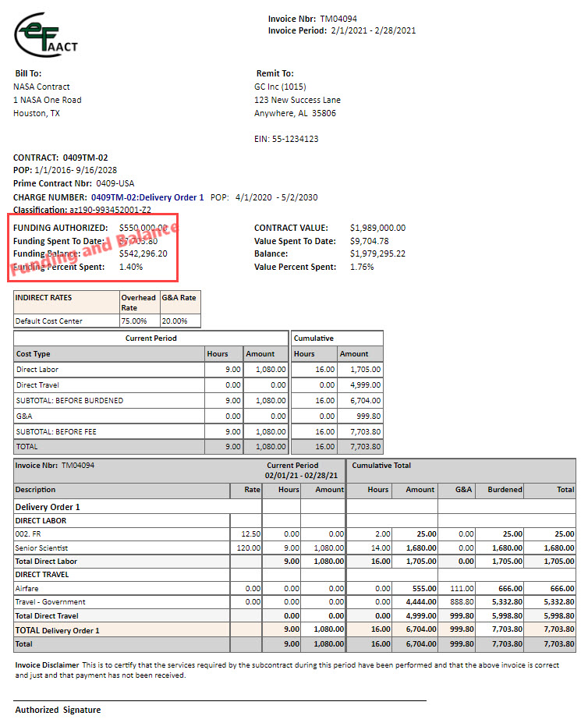Click the Airfare line item

tap(27, 589)
